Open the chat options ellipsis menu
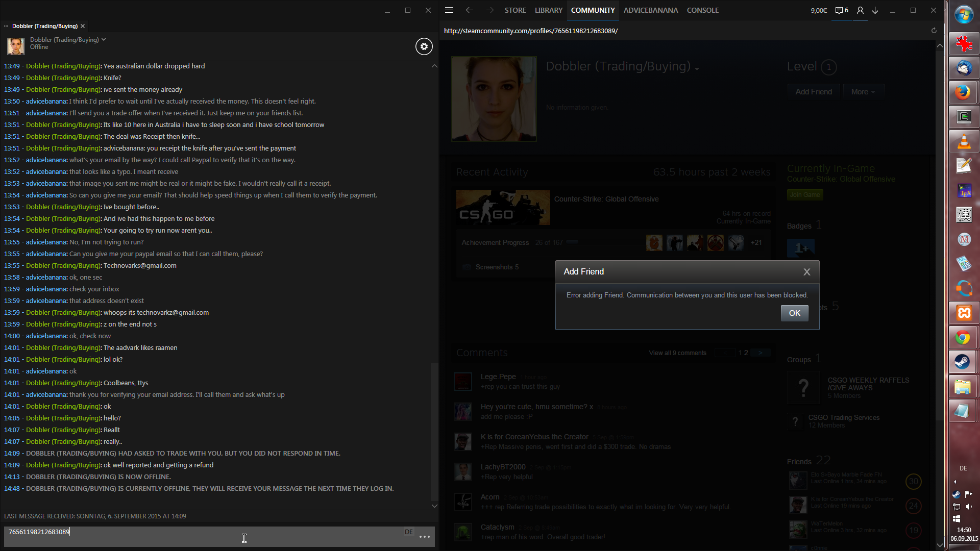The height and width of the screenshot is (551, 980). coord(425,537)
